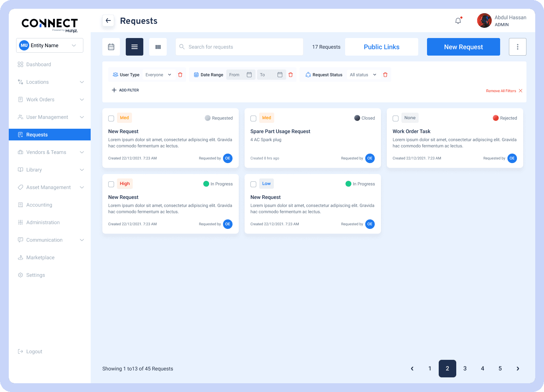Viewport: 544px width, 392px height.
Task: Open the notifications bell
Action: (458, 21)
